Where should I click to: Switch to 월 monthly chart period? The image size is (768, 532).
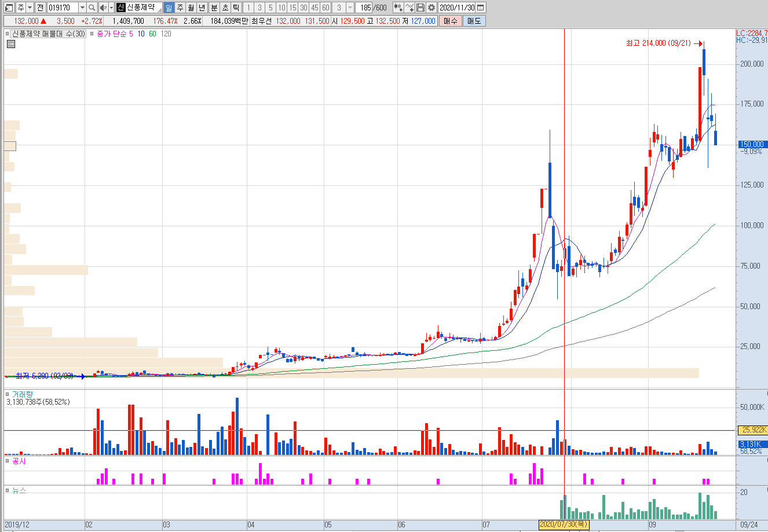click(x=191, y=8)
